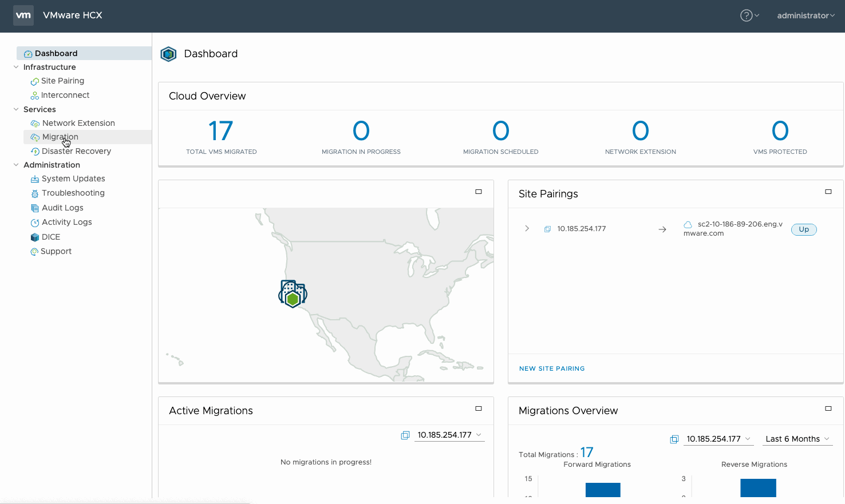Click NEW SITE PAIRING link

point(551,368)
